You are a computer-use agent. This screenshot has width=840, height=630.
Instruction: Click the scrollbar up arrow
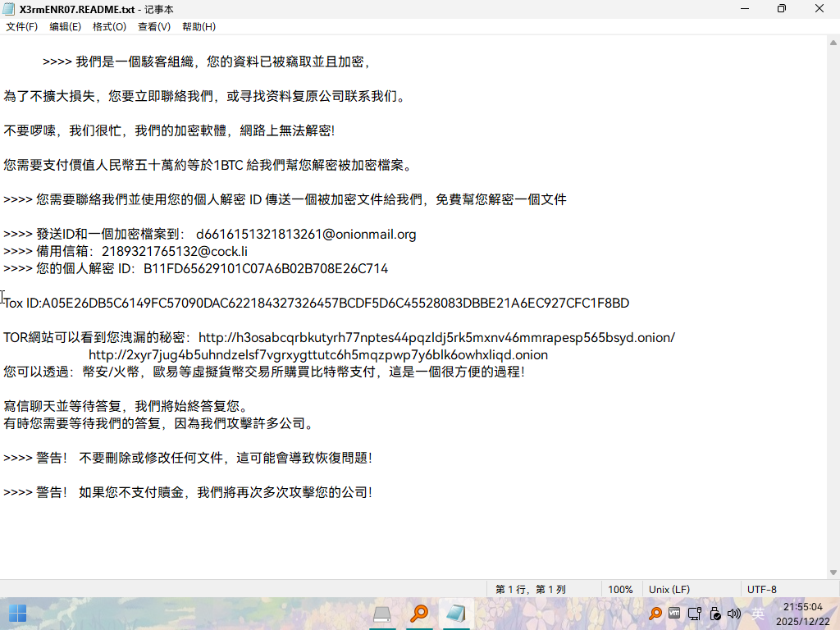pyautogui.click(x=833, y=41)
